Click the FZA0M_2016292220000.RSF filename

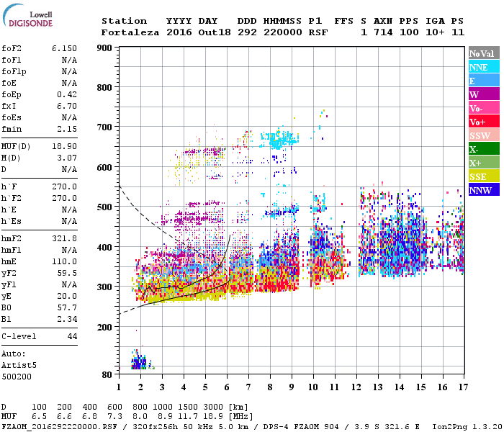(x=60, y=427)
